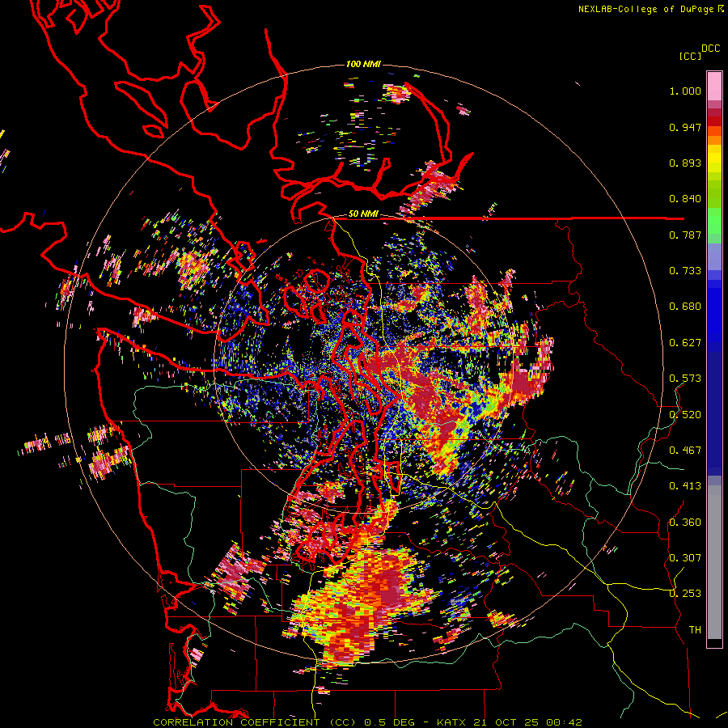
Task: Click the 0.627 legend value
Action: [685, 343]
